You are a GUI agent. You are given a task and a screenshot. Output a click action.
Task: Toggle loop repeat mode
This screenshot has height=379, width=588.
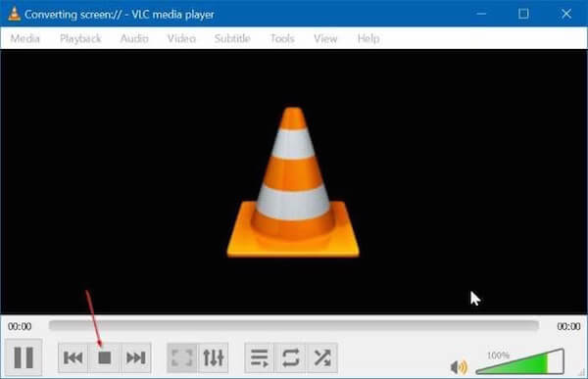click(291, 357)
